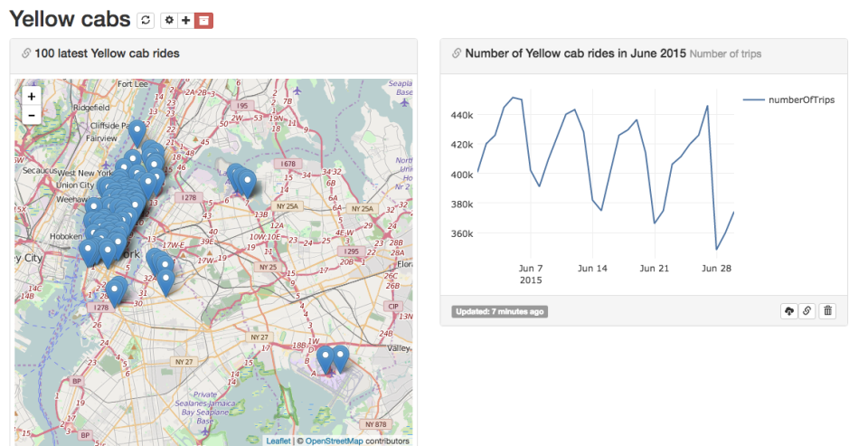Zoom out on the map

[x=32, y=115]
